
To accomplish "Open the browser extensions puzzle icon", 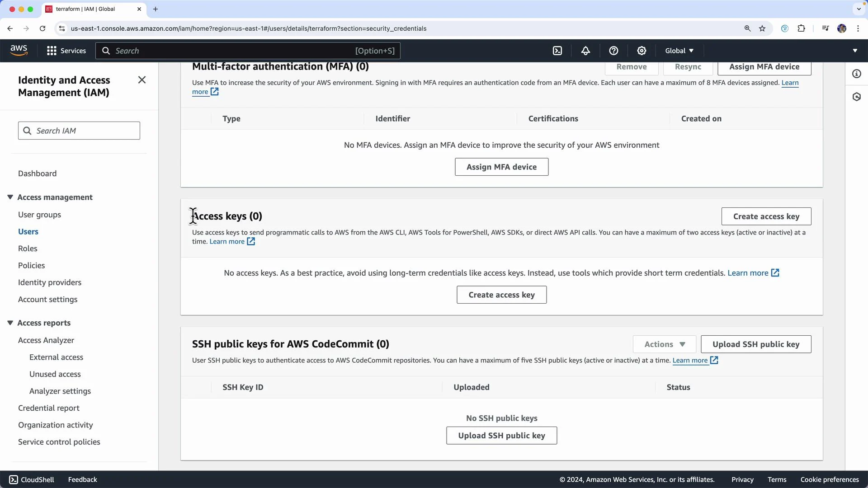I will pyautogui.click(x=801, y=28).
